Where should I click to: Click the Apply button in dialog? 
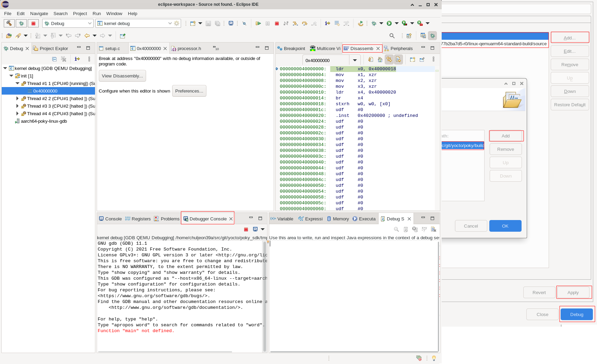[573, 292]
